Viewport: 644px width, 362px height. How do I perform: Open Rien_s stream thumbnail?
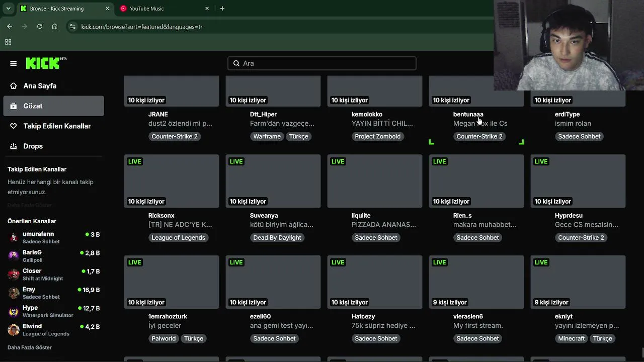(476, 181)
